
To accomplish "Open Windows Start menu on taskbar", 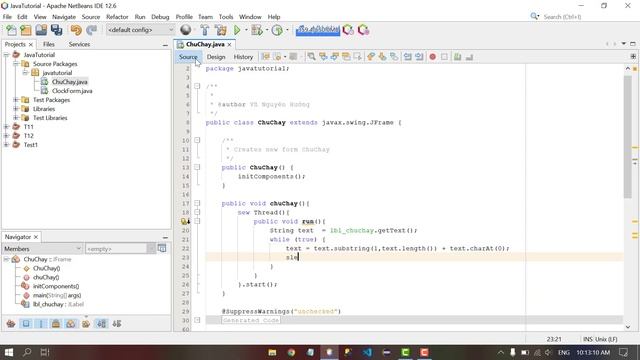I will tap(9, 352).
